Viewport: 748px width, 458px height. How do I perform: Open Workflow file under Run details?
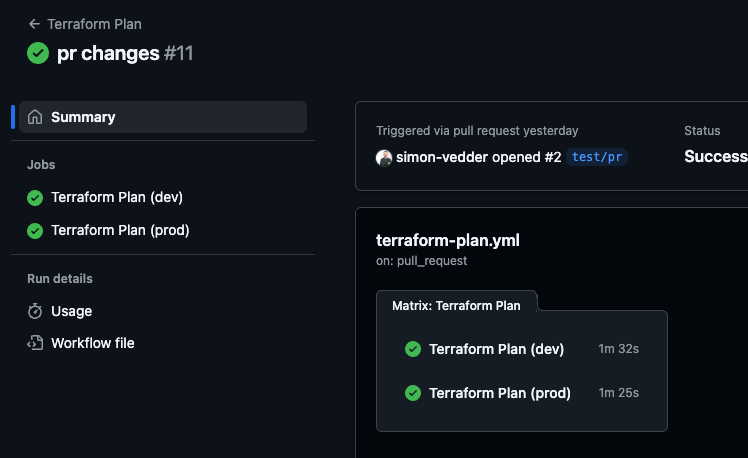[x=92, y=343]
